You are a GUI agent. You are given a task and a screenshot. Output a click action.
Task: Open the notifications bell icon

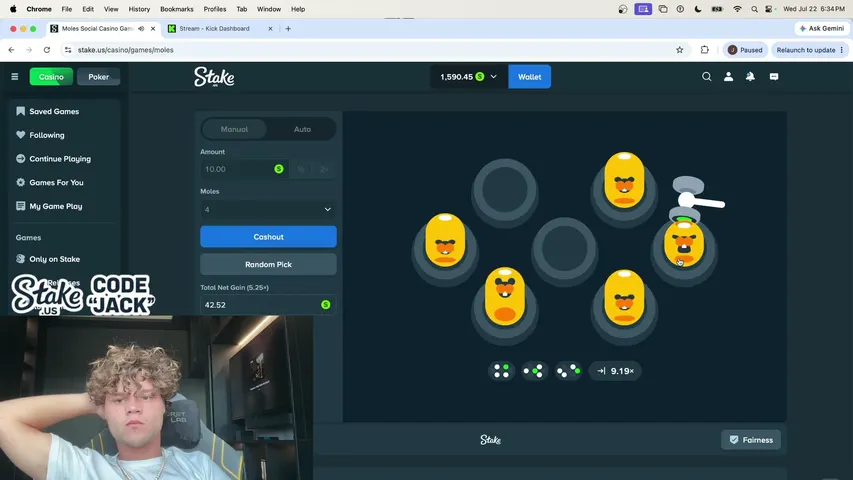(750, 77)
